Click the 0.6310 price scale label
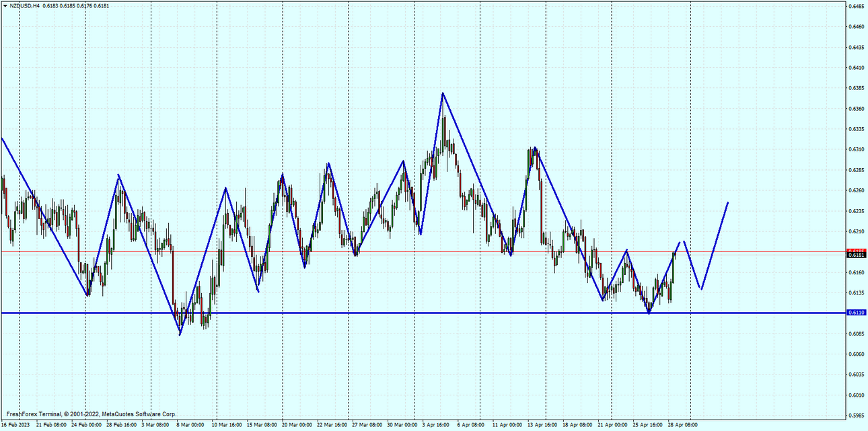The width and height of the screenshot is (868, 431). coord(856,150)
